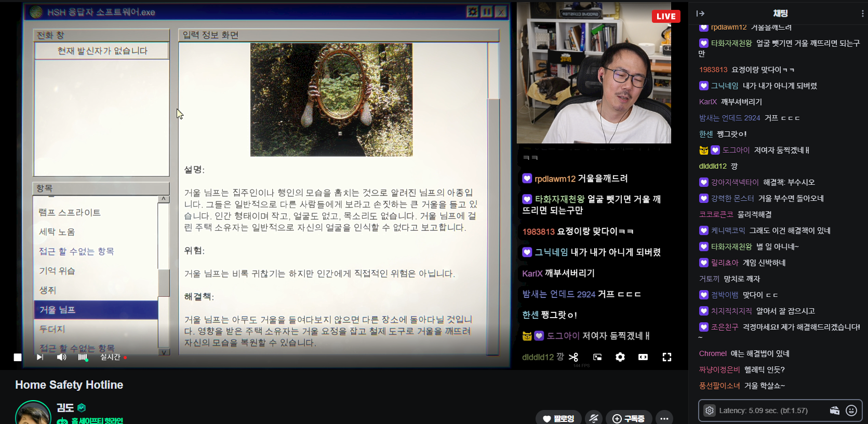
Task: Click 해결책: heading in info panel
Action: pyautogui.click(x=199, y=296)
